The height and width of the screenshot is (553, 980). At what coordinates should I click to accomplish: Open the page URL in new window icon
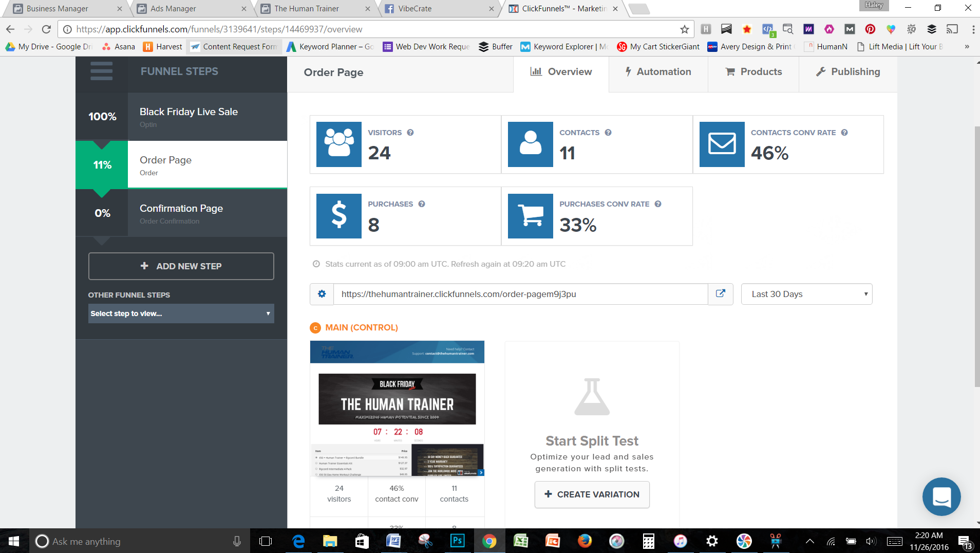721,293
